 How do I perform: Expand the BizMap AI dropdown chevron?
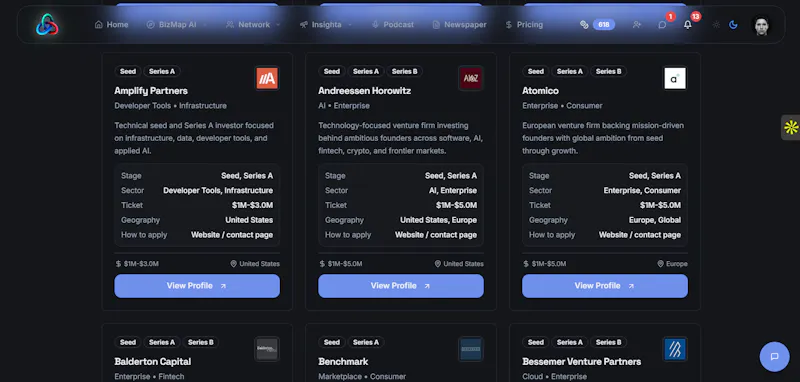click(205, 24)
